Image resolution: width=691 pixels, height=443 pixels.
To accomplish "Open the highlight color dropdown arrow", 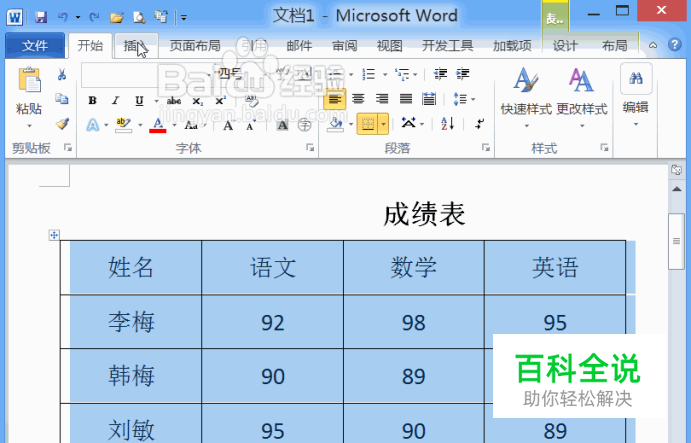I will pyautogui.click(x=140, y=126).
